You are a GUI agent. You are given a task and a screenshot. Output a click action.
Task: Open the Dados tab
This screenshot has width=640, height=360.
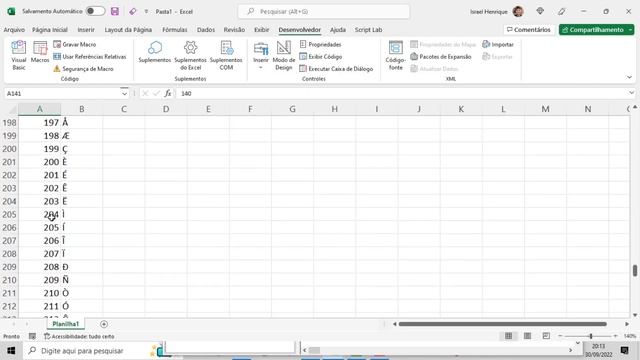click(x=206, y=30)
